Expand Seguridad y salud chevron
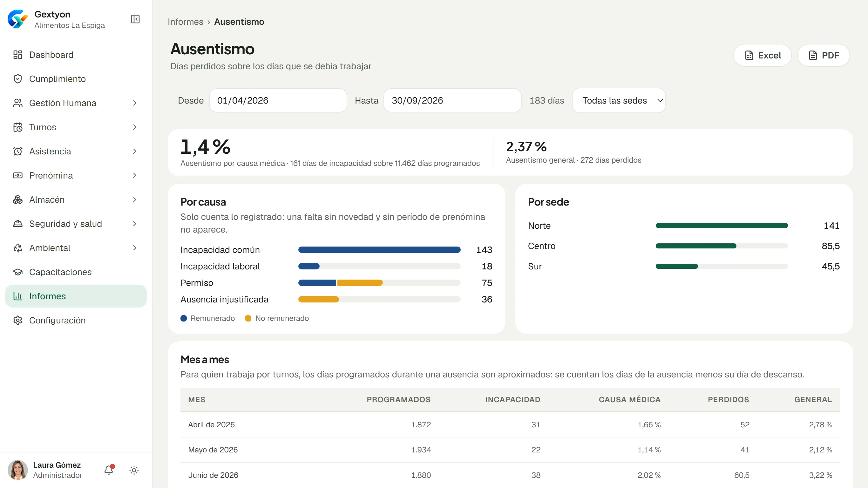 tap(134, 224)
